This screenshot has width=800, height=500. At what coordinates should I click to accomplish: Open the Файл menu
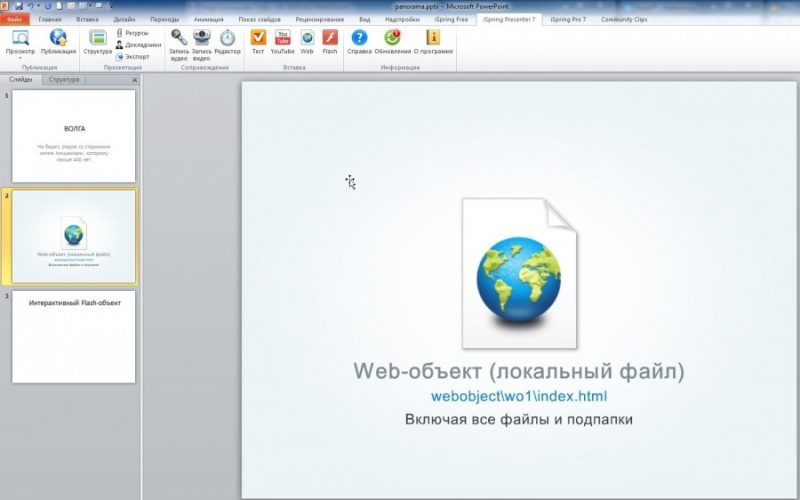pos(15,19)
